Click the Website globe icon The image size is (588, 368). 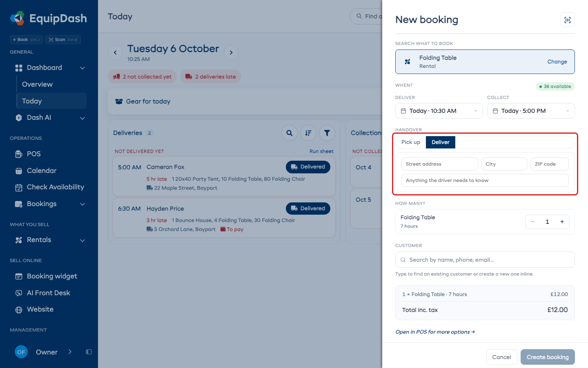click(x=19, y=310)
